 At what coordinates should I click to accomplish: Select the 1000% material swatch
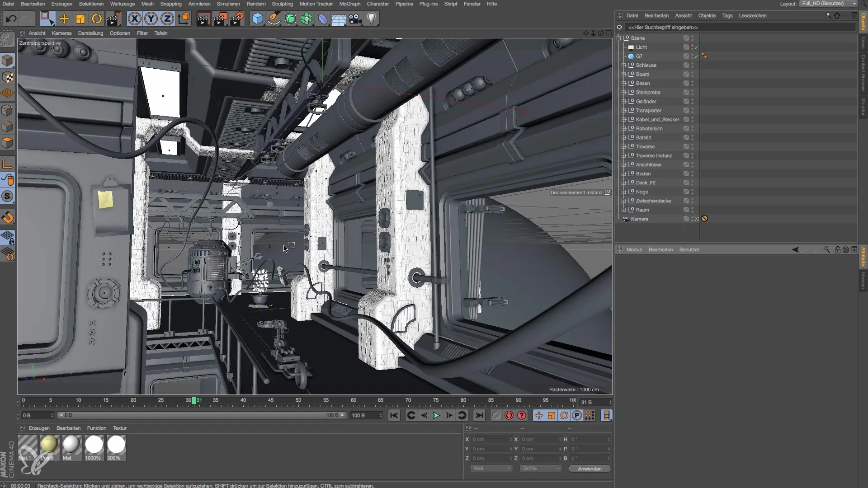(x=94, y=447)
